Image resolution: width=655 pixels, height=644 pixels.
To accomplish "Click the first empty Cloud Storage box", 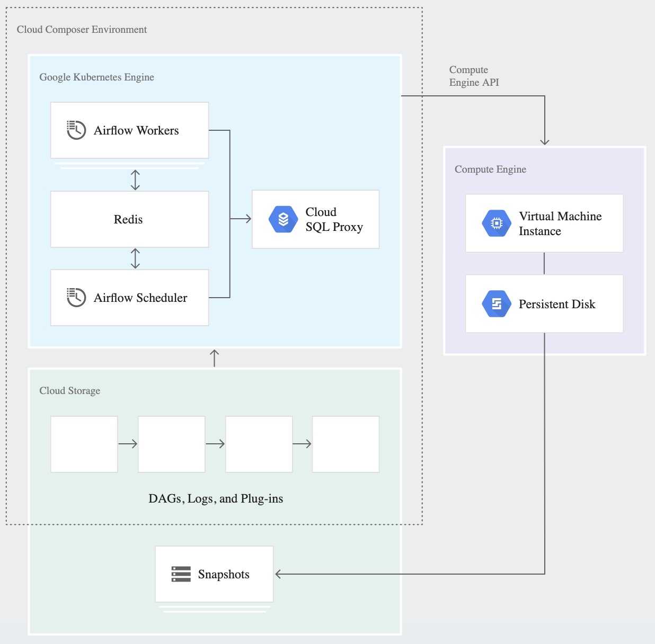I will click(84, 444).
